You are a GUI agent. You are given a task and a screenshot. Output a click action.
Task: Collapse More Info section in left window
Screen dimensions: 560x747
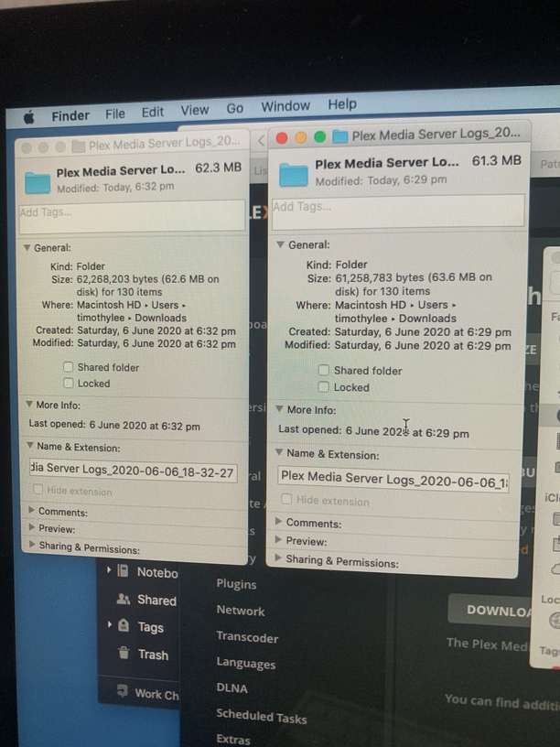click(29, 404)
